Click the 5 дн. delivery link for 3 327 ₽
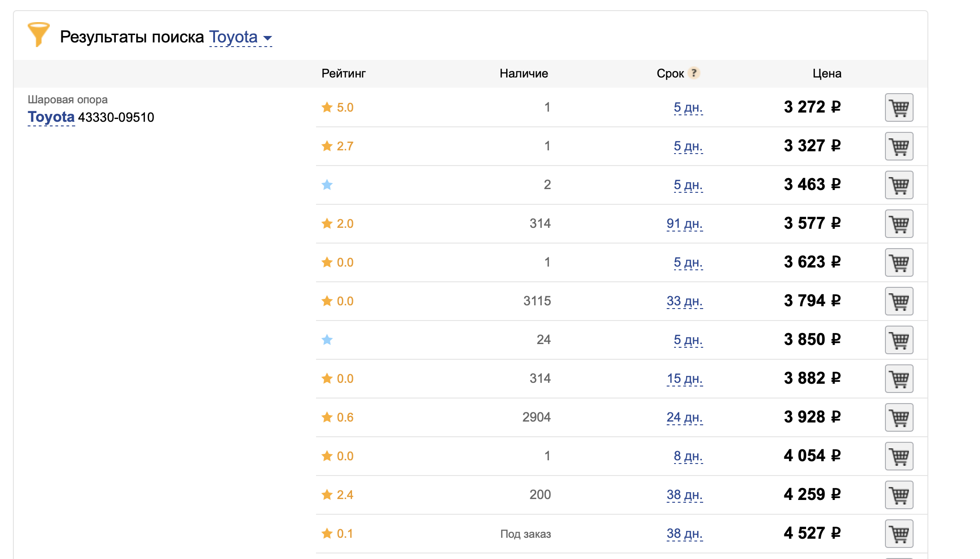The image size is (980, 559). 688,146
